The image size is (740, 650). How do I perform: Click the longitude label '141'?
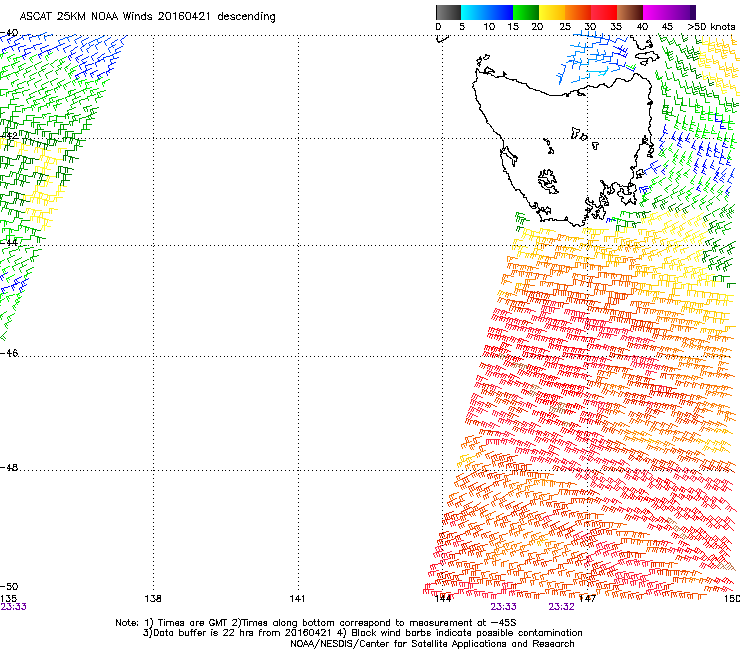[297, 599]
